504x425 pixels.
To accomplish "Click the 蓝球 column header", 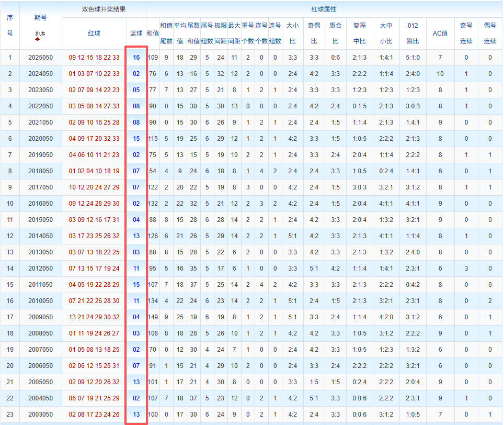I will click(x=136, y=33).
